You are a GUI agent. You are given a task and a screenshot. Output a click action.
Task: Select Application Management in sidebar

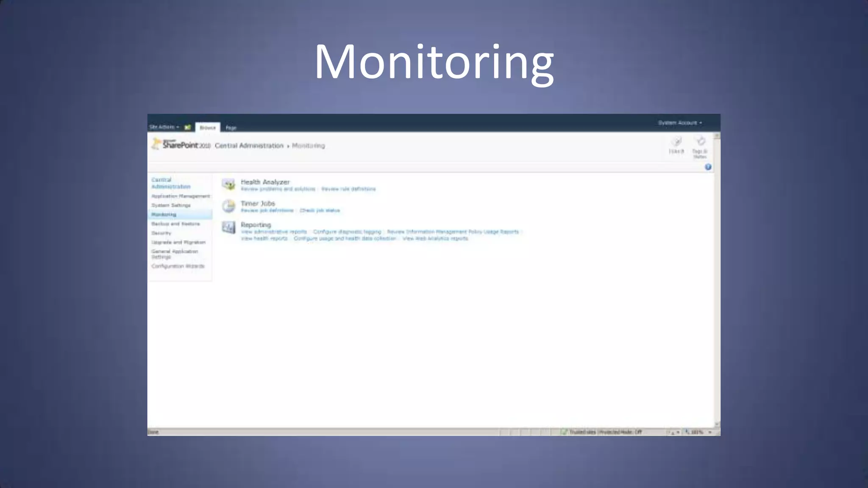181,196
